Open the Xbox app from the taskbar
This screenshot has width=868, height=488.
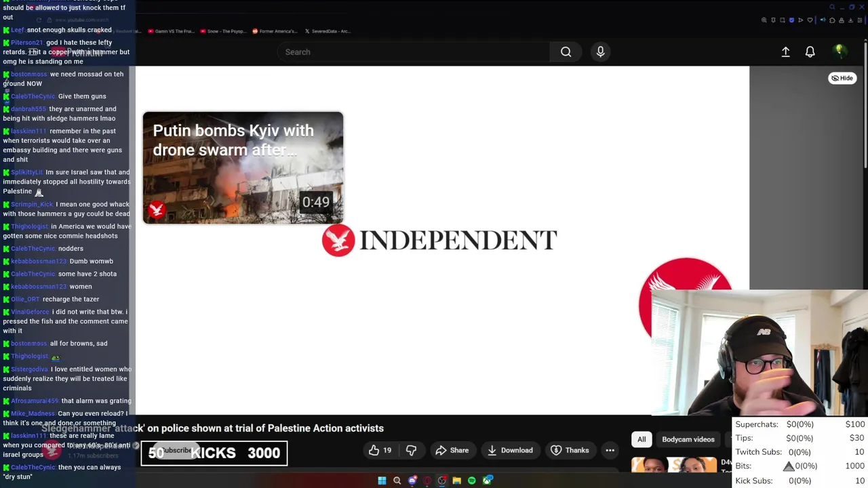(487, 481)
